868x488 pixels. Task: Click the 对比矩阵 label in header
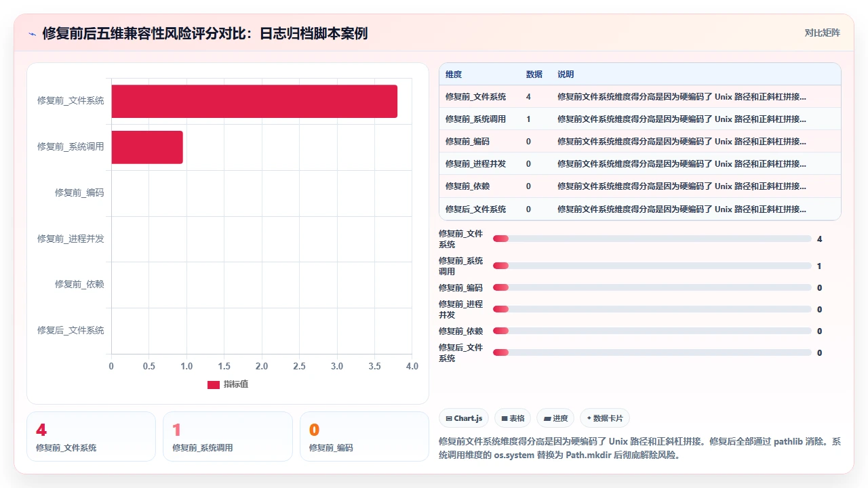[822, 33]
